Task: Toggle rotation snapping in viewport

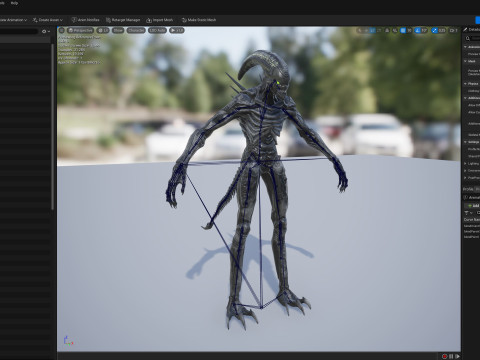Action: (417, 30)
